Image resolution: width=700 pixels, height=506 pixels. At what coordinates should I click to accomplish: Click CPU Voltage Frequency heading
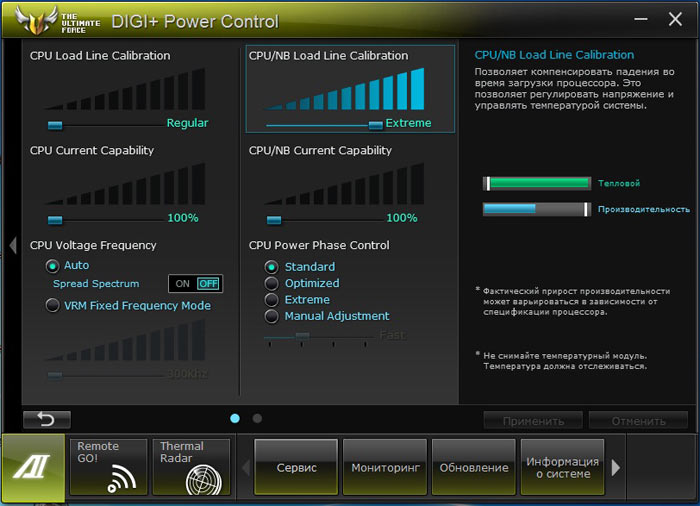tap(93, 245)
